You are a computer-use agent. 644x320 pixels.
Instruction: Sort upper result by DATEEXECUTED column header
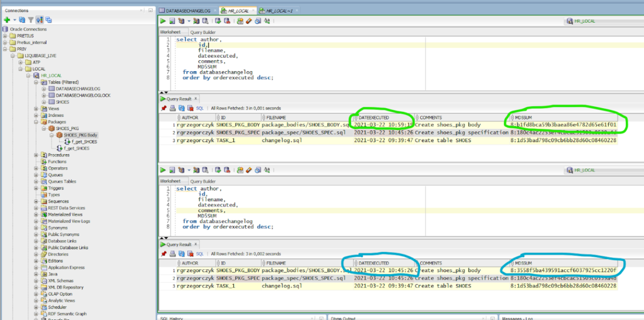384,118
